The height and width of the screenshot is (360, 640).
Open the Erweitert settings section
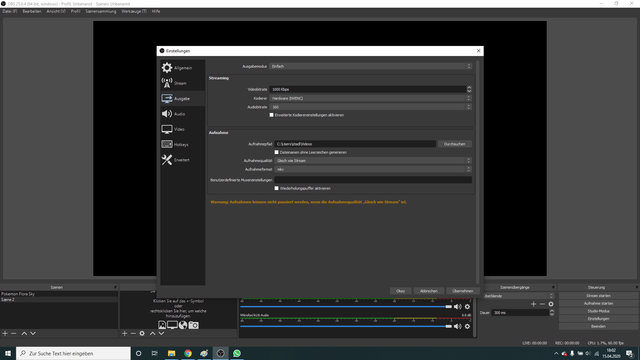point(182,160)
